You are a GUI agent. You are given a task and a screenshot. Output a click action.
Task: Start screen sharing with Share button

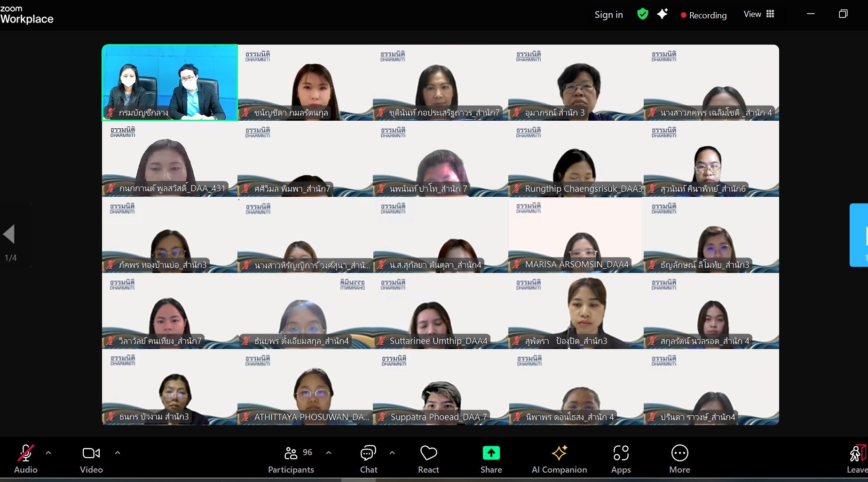point(491,459)
